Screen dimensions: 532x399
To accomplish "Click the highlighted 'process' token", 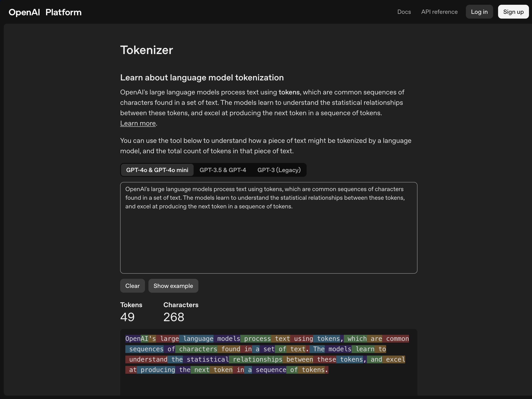I will pyautogui.click(x=256, y=339).
